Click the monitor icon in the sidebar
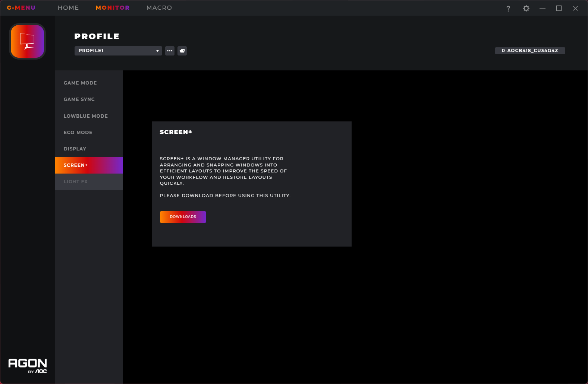This screenshot has width=588, height=384. tap(27, 41)
